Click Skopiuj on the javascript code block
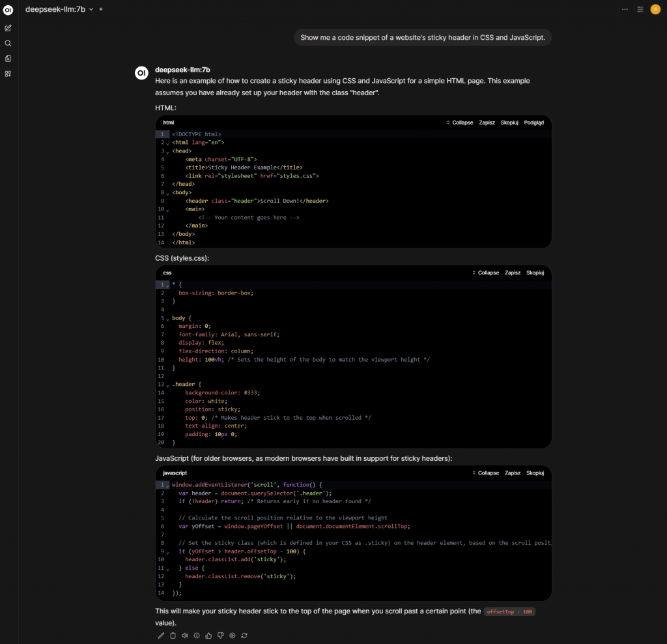This screenshot has height=644, width=667. pyautogui.click(x=535, y=473)
